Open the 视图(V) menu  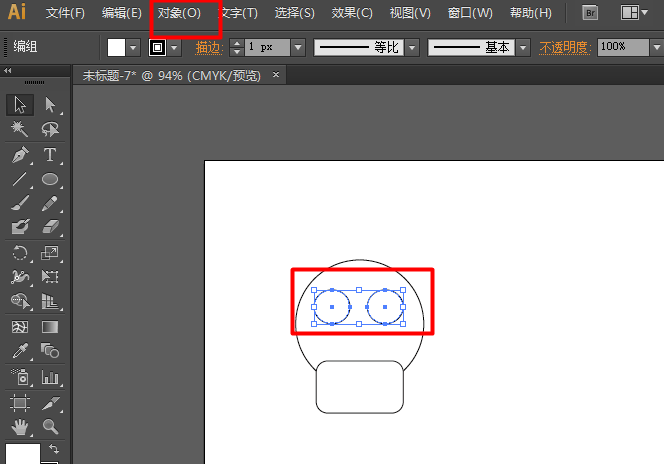coord(410,13)
